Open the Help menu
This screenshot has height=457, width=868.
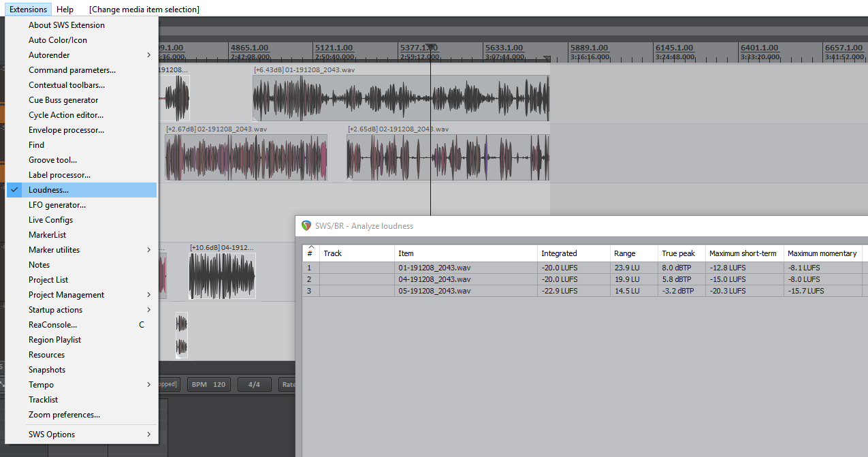pos(65,10)
